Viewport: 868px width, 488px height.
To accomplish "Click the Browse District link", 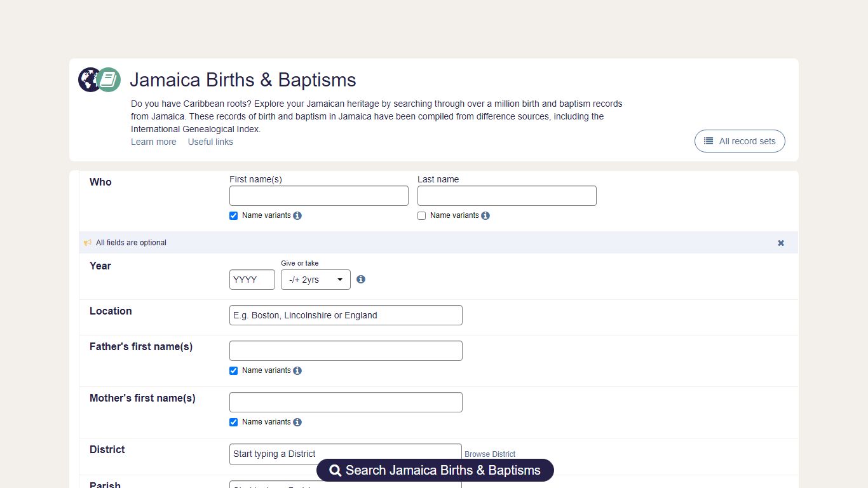I will pos(490,454).
